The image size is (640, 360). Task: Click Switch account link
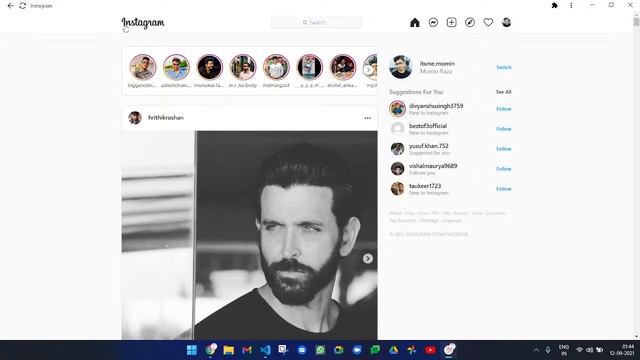coord(504,67)
